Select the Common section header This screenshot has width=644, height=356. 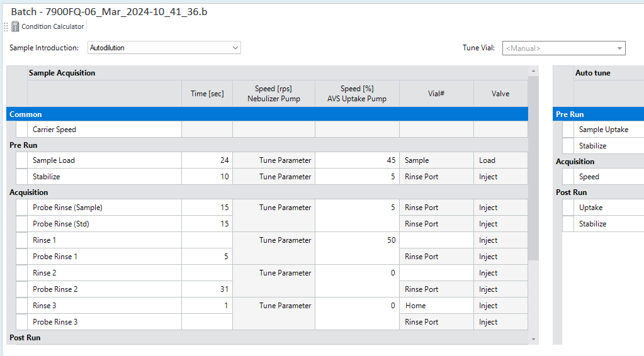pyautogui.click(x=267, y=114)
